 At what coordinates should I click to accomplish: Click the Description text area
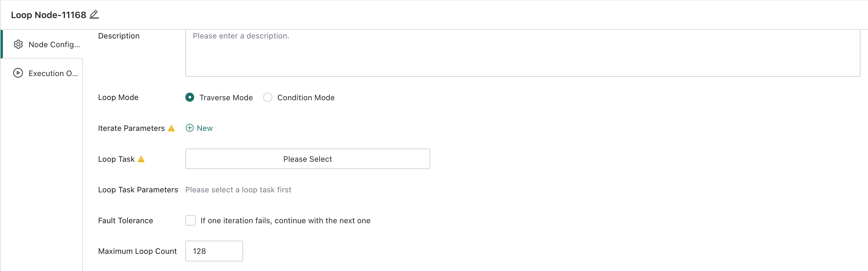pos(523,53)
